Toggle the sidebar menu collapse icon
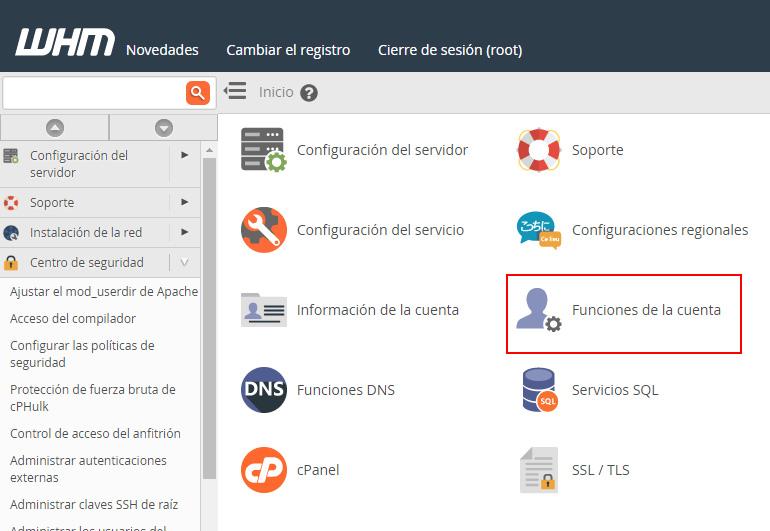The width and height of the screenshot is (770, 531). [235, 91]
